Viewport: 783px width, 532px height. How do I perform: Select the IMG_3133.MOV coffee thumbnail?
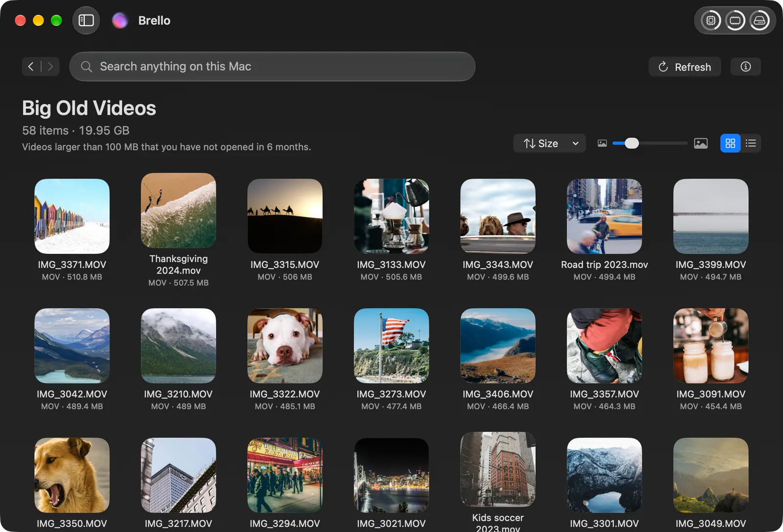coord(391,216)
